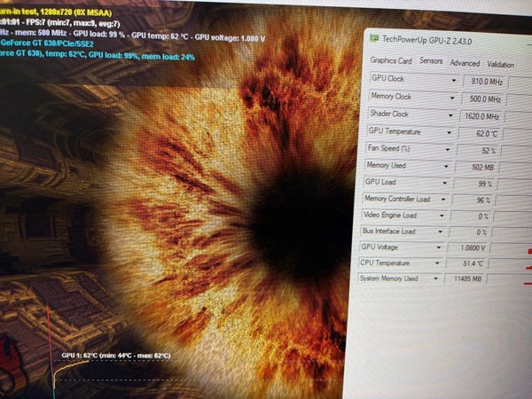Click the burn-in test 1280x720 title line
532x399 pixels.
click(56, 12)
